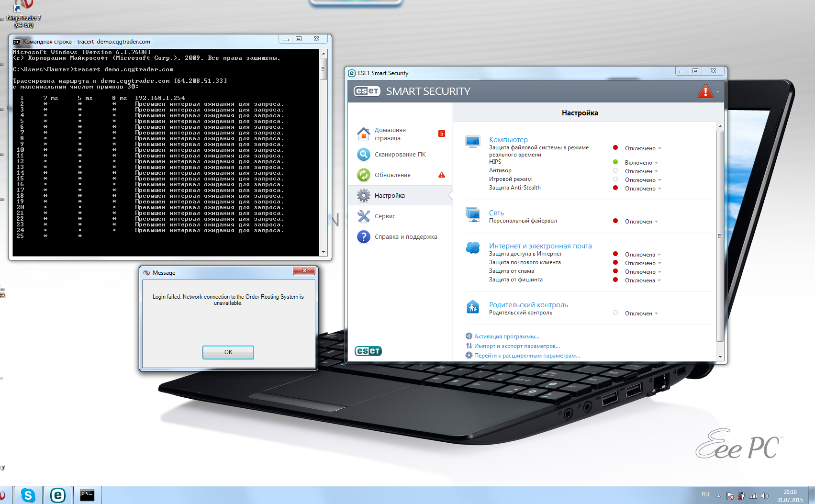Open the Сервис section
Image resolution: width=815 pixels, height=504 pixels.
point(400,216)
